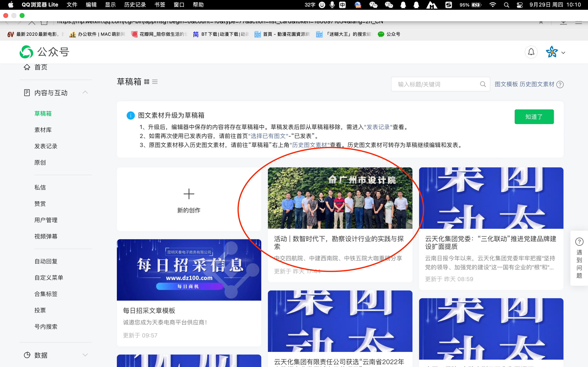Click the home icon next to 首页

pos(27,67)
